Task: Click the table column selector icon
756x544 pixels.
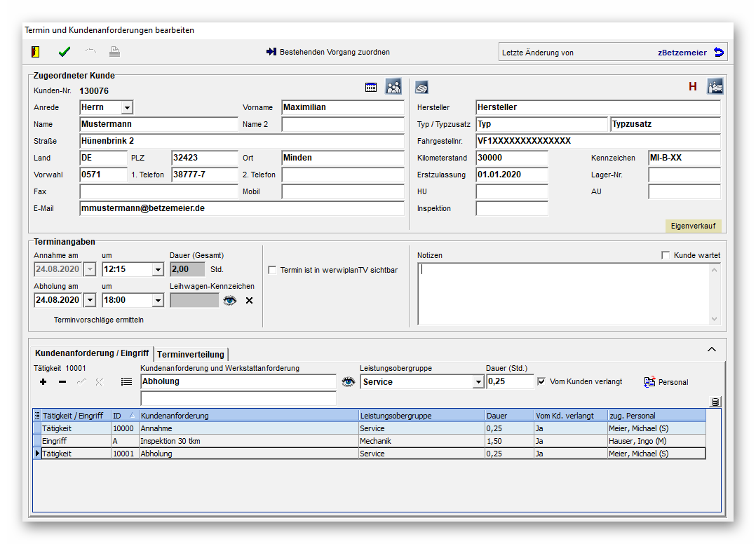Action: 37,415
